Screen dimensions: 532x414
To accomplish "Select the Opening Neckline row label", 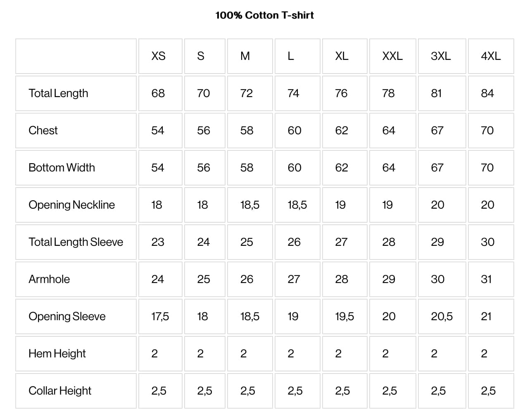I will click(x=71, y=205).
